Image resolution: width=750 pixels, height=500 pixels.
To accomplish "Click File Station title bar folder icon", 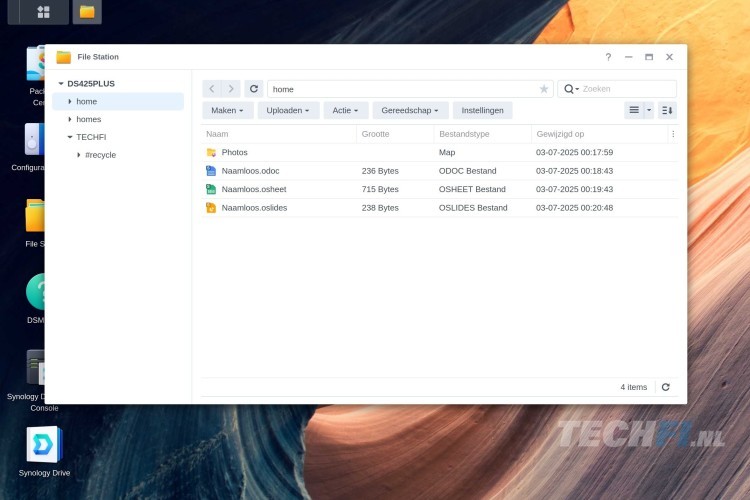I will 64,57.
